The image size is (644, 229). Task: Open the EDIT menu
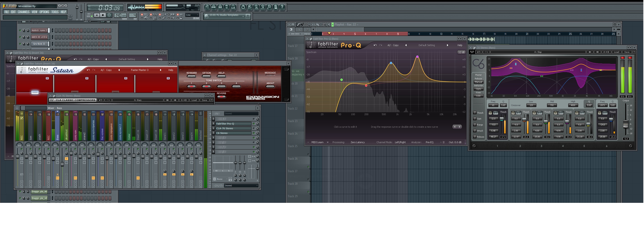click(x=13, y=12)
